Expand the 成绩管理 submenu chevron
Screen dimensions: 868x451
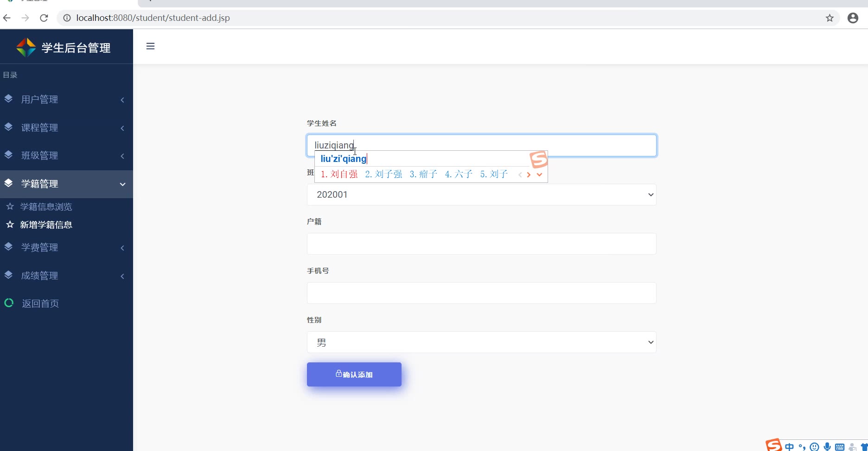(122, 276)
